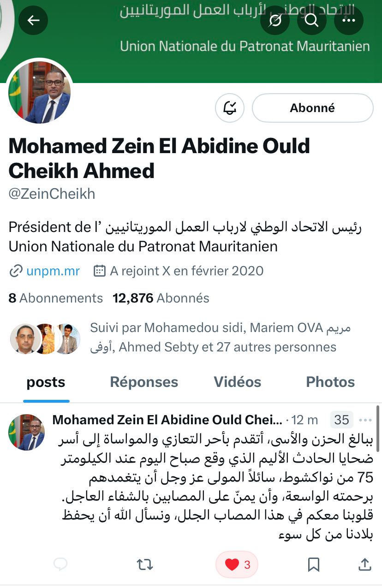The image size is (382, 588).
Task: Share the post via share icon
Action: pos(364,564)
